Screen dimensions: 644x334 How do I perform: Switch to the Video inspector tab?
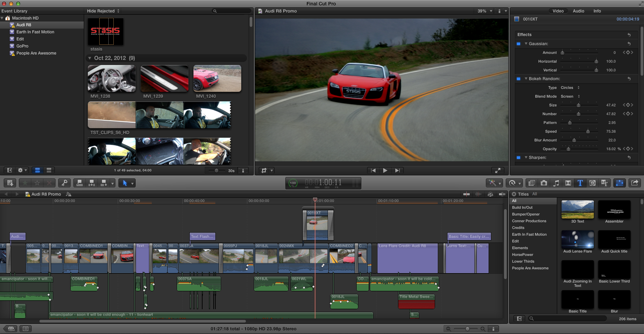pos(558,11)
